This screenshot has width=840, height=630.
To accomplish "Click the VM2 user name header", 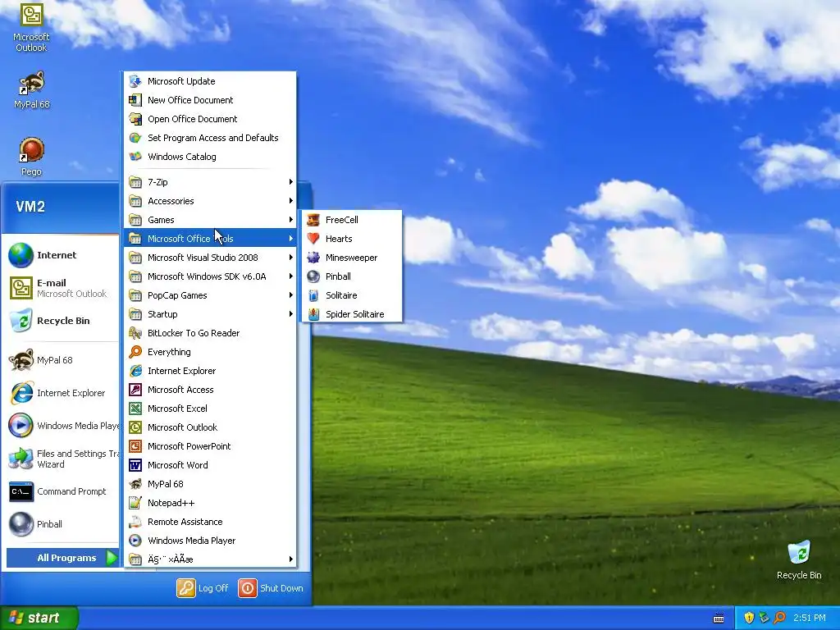I will (30, 207).
